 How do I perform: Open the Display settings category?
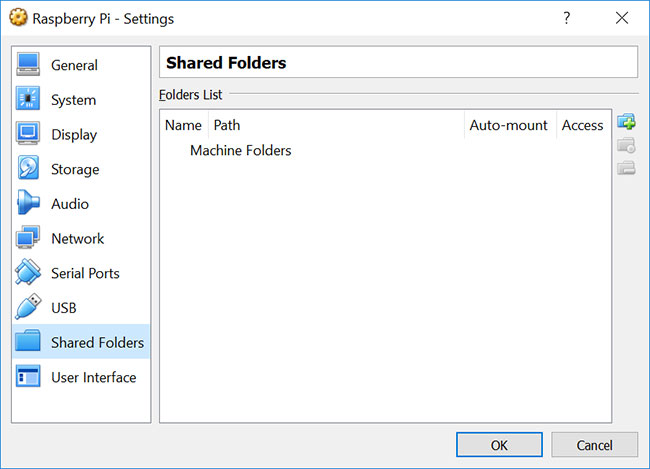tap(81, 134)
